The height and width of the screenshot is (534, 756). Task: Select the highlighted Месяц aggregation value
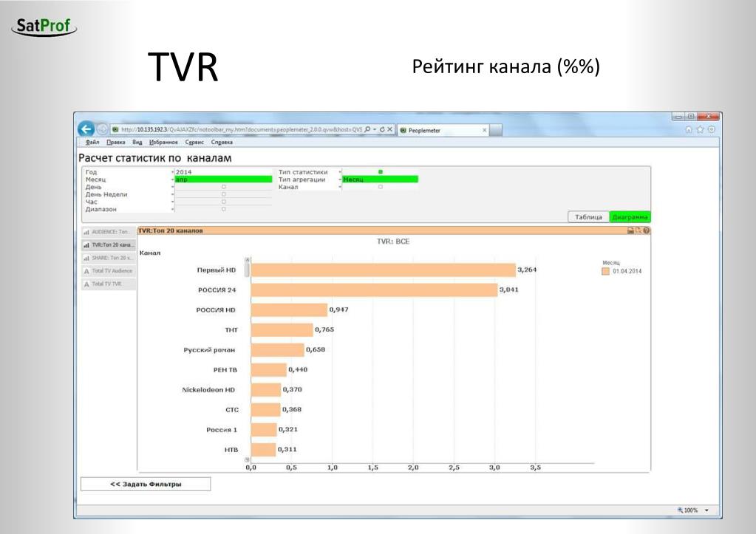(x=380, y=179)
